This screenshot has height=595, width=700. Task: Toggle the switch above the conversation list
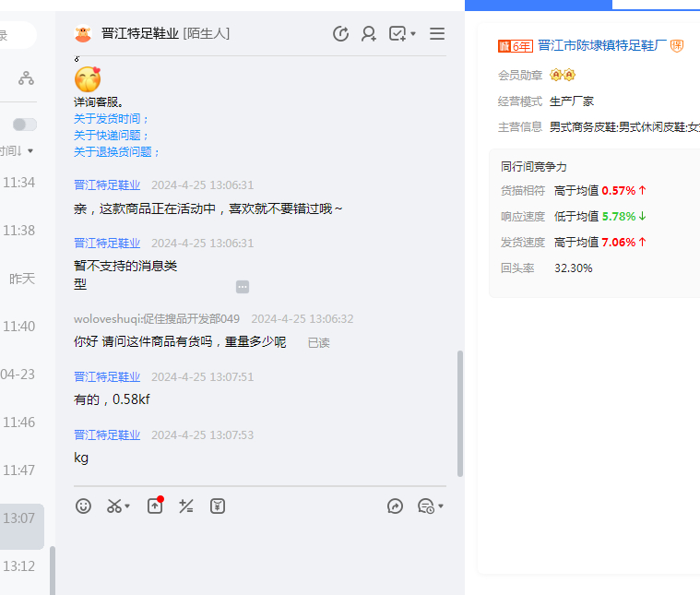(25, 125)
